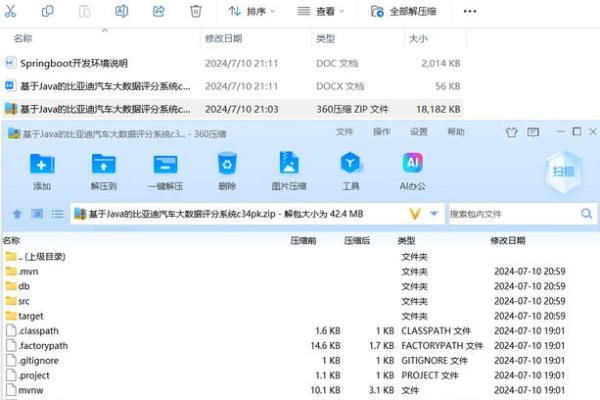
Task: Sort Explorer list by 大小 column
Action: tap(418, 38)
